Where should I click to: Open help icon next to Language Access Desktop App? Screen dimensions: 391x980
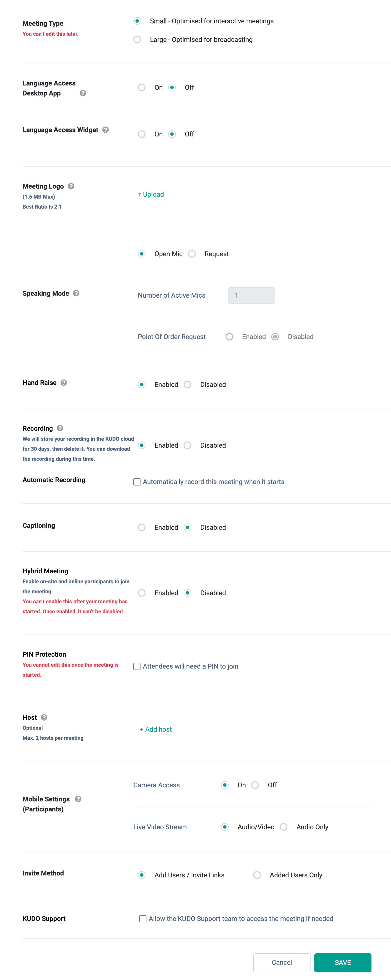tap(83, 93)
